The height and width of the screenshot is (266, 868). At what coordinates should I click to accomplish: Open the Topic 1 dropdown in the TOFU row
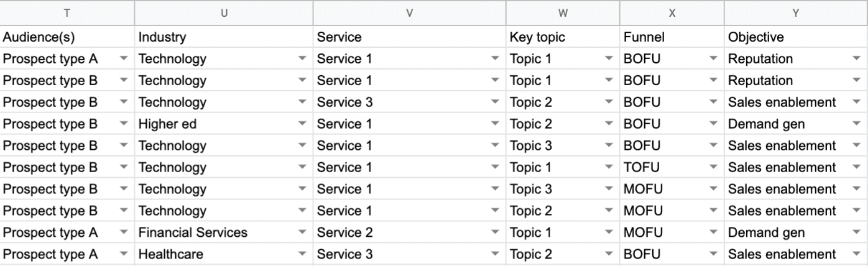click(x=609, y=167)
